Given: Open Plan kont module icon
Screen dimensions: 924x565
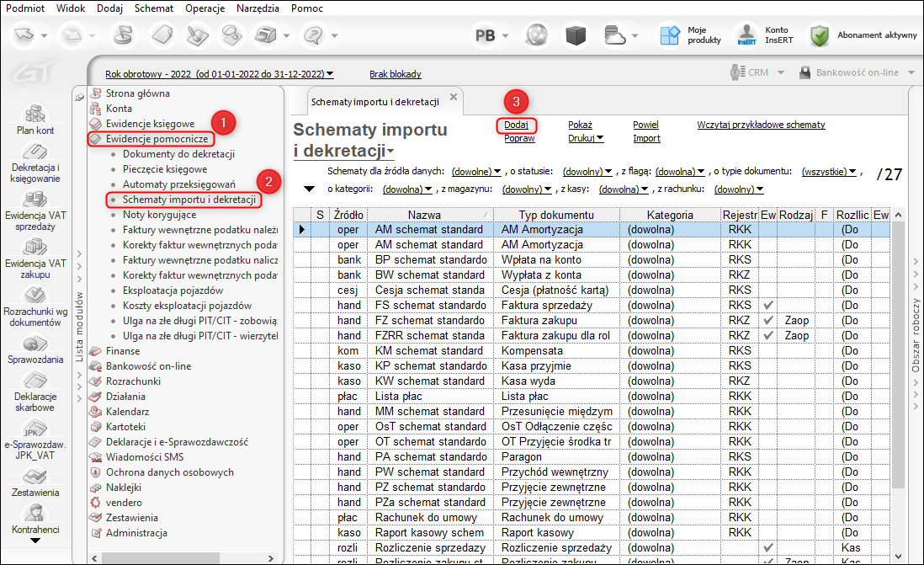Looking at the screenshot, I should point(35,114).
